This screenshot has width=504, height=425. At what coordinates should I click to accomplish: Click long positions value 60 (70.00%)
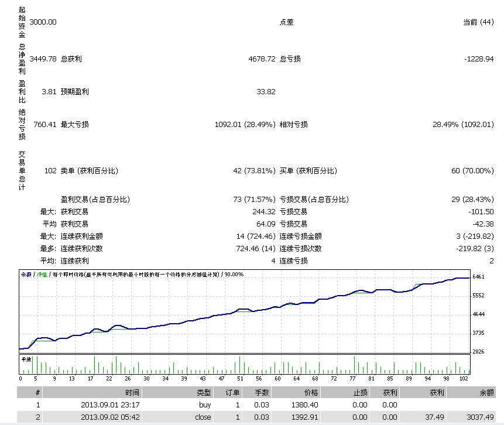(472, 171)
